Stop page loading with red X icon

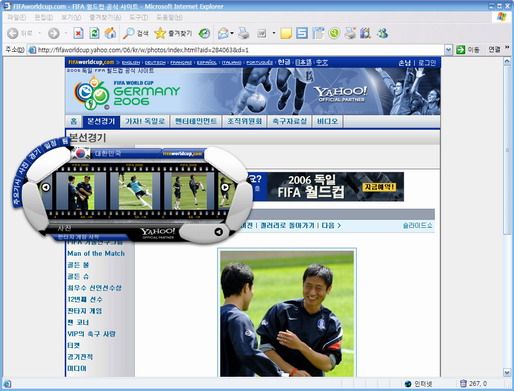[78, 33]
